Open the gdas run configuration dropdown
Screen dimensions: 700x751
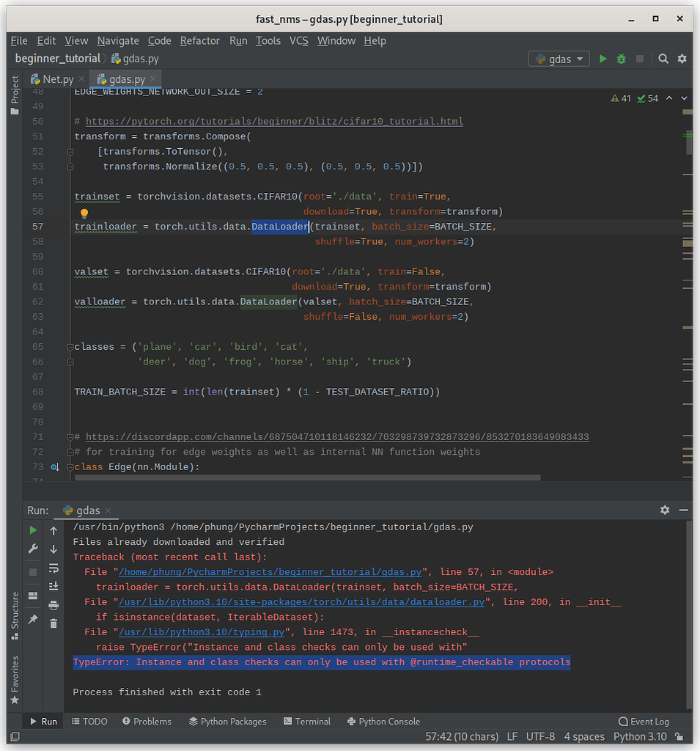point(559,59)
